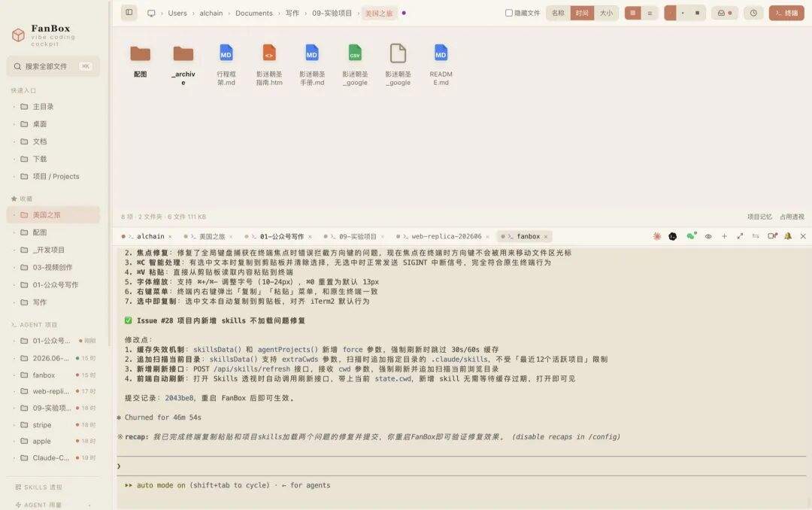The height and width of the screenshot is (510, 812).
Task: Switch to the 09-实验项目 terminal tab
Action: point(355,236)
